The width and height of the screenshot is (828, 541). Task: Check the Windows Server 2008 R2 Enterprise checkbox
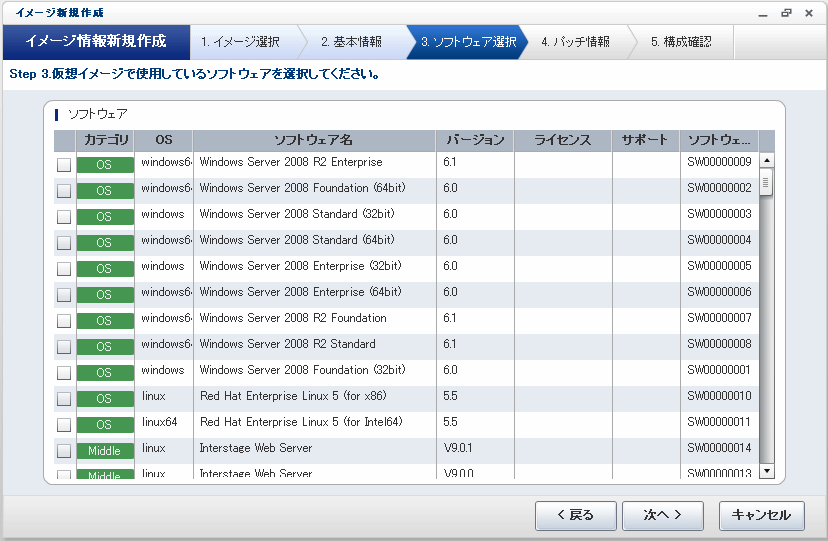click(x=64, y=165)
